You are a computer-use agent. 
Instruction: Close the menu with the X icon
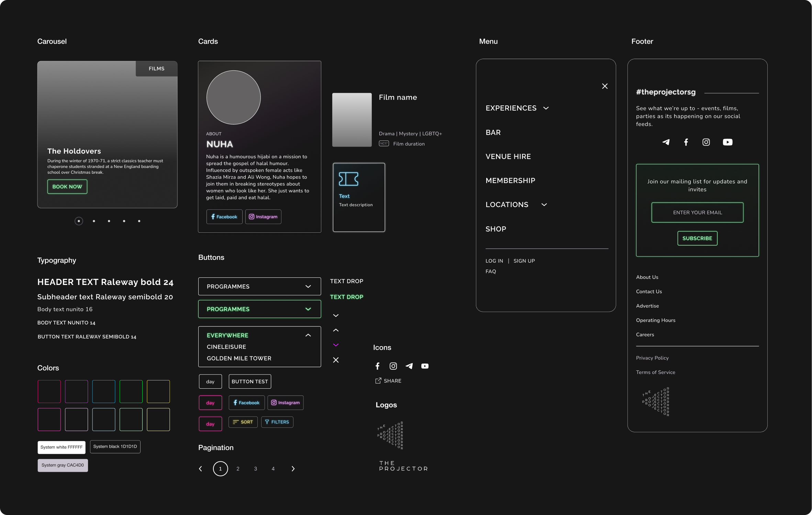tap(605, 86)
